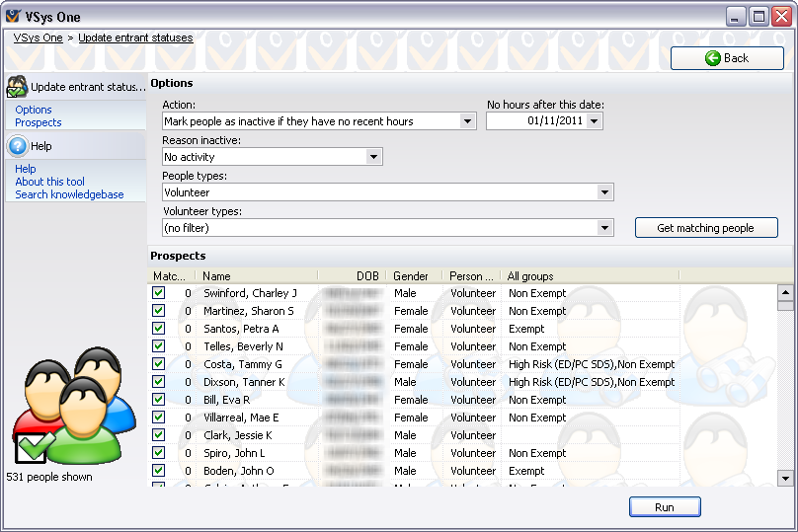Uncheck the Bill, Eva R checkbox

[158, 400]
